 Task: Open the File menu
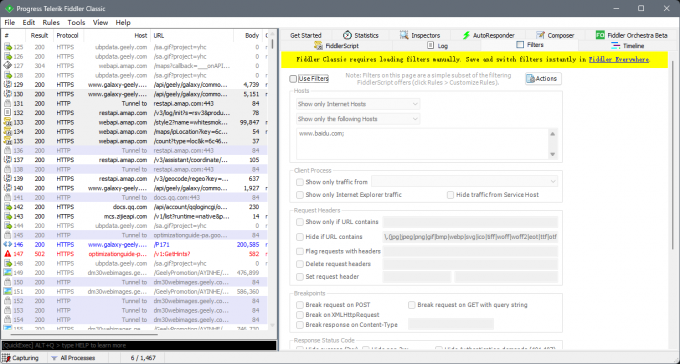[x=10, y=23]
